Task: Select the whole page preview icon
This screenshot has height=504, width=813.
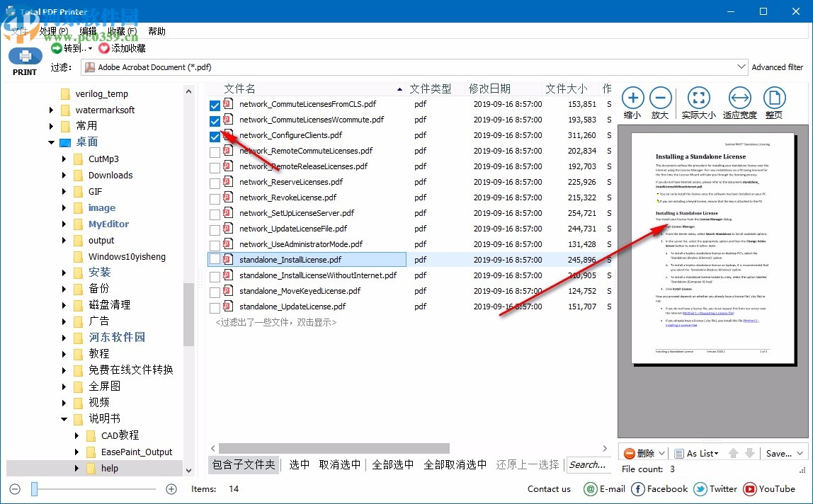Action: tap(774, 98)
